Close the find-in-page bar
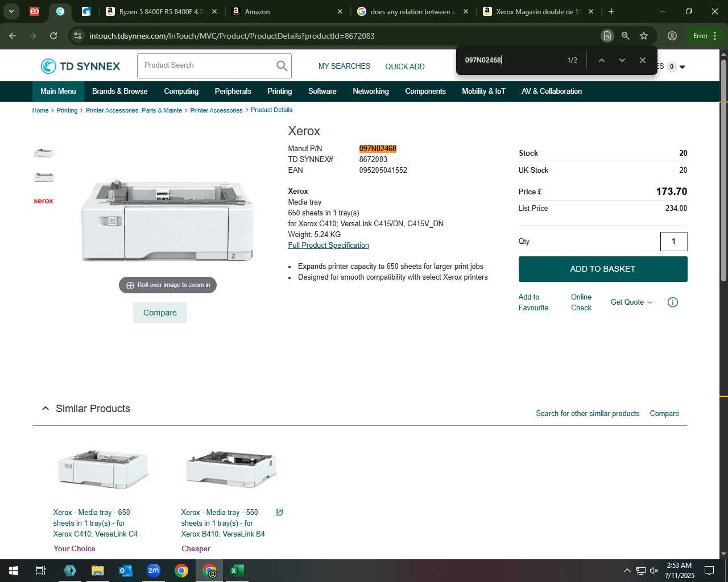 tap(642, 60)
